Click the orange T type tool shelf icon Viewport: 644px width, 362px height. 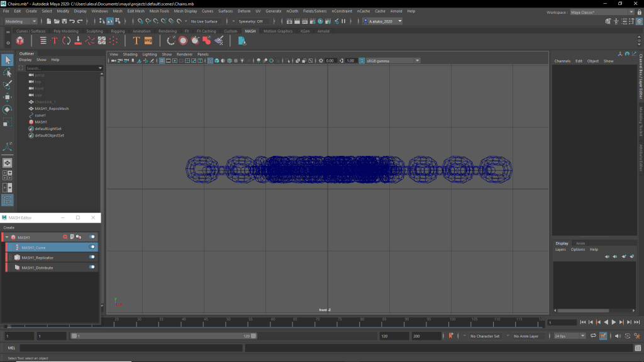tap(136, 41)
